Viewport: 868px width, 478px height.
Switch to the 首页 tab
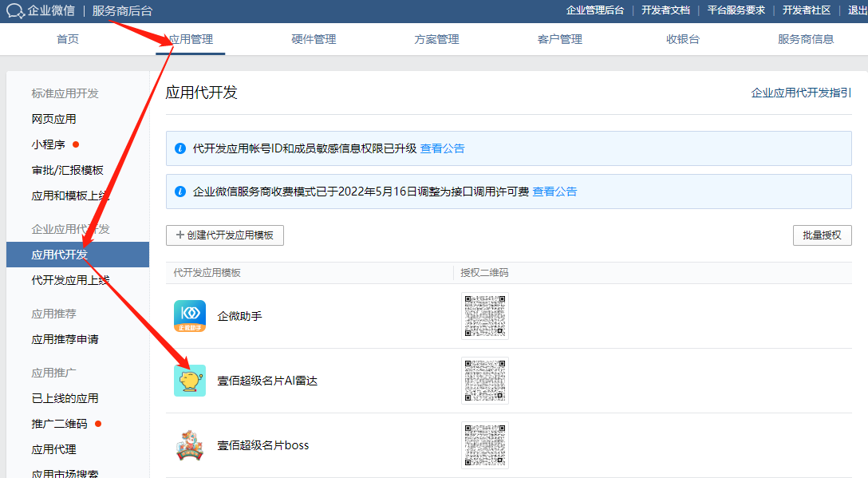68,39
